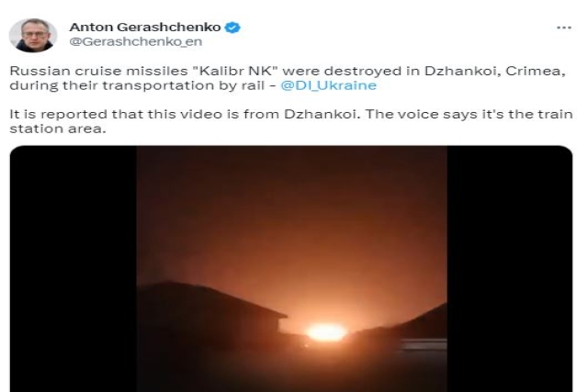Open the three-dot more options menu

click(x=564, y=28)
